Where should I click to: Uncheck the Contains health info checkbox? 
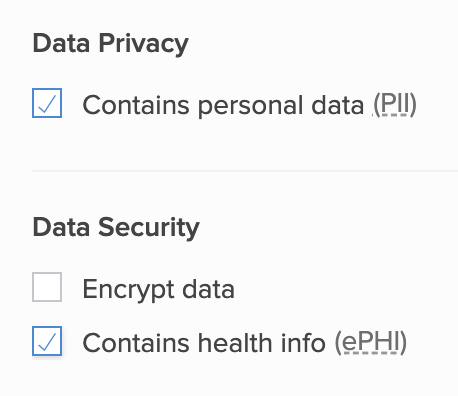(47, 341)
